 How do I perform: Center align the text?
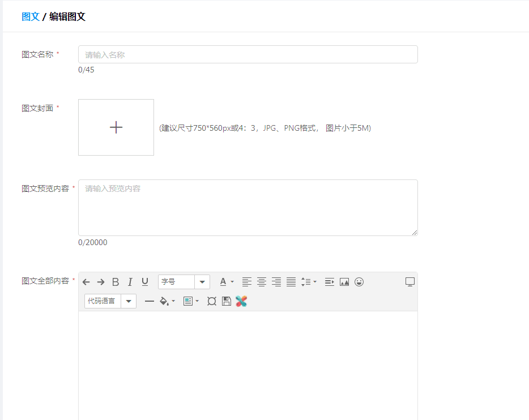tap(262, 282)
